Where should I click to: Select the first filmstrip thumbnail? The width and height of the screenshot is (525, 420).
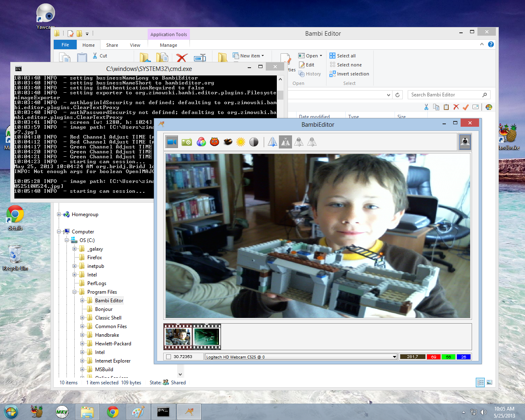[x=178, y=337]
